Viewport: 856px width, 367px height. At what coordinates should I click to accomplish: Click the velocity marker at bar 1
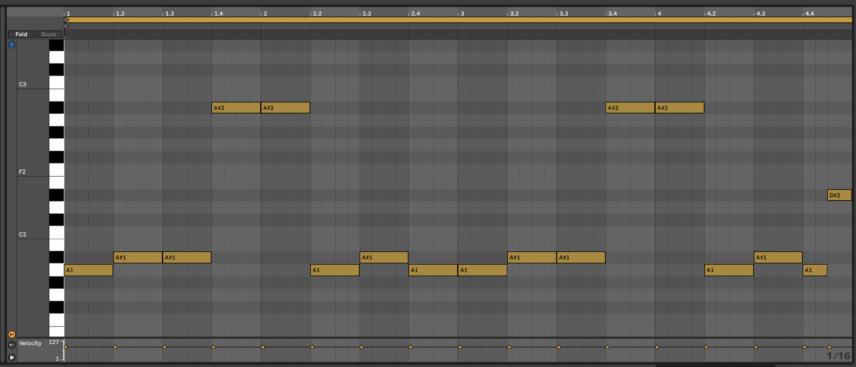(66, 347)
